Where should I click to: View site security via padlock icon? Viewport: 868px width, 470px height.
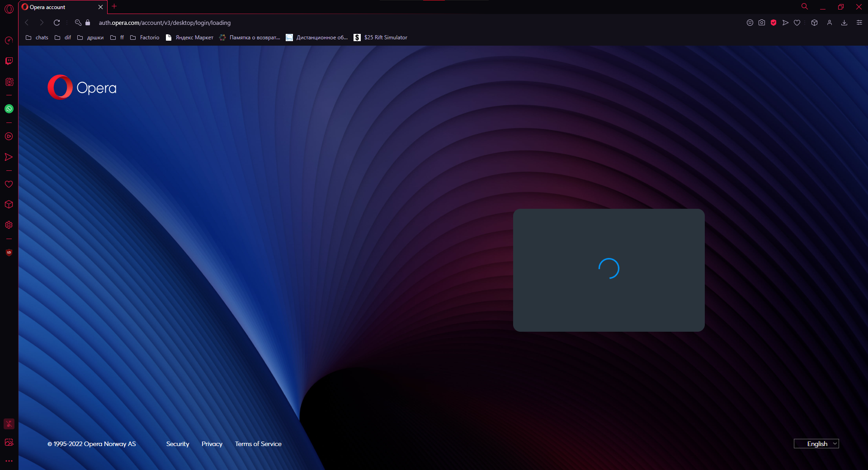(88, 23)
